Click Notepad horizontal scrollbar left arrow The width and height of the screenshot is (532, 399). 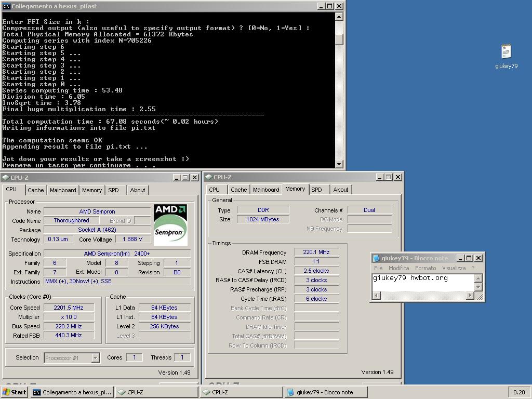(376, 296)
